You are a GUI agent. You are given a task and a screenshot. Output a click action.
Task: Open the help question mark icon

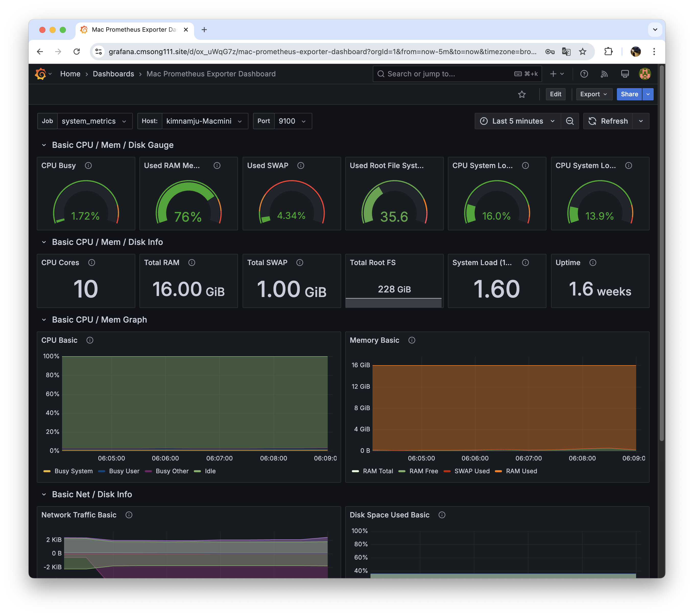584,74
